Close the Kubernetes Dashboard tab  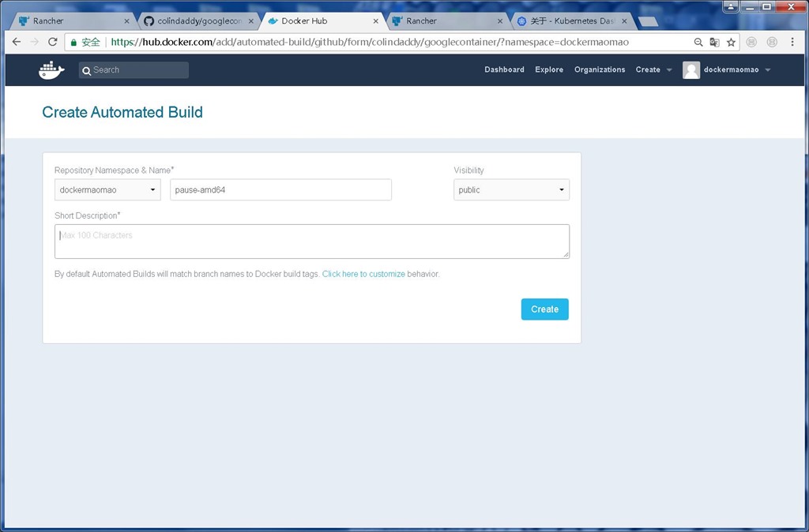coord(624,21)
